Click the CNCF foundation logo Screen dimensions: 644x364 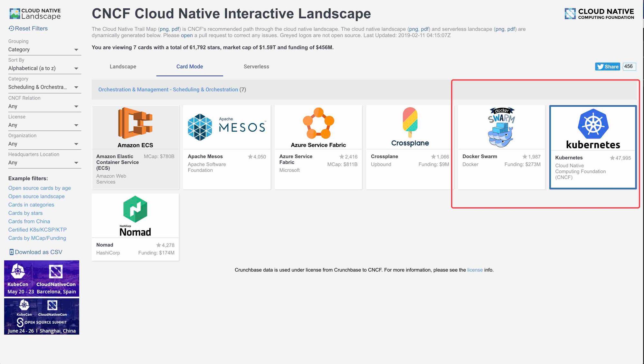coord(599,14)
